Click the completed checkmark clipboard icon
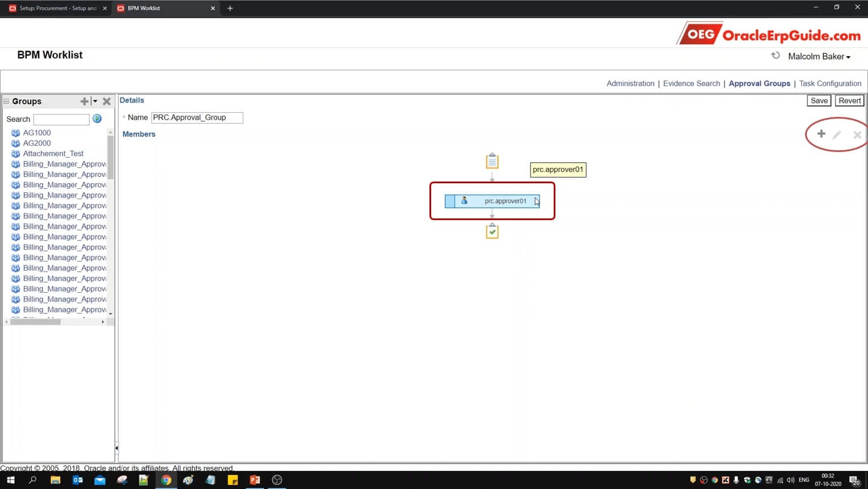Screen dimensions: 868x489 click(492, 231)
